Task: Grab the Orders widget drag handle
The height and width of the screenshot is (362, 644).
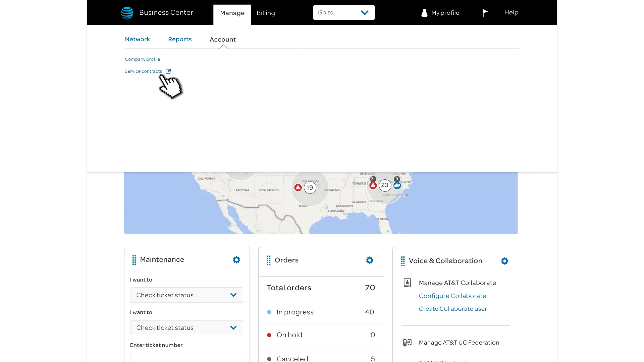Action: (269, 260)
